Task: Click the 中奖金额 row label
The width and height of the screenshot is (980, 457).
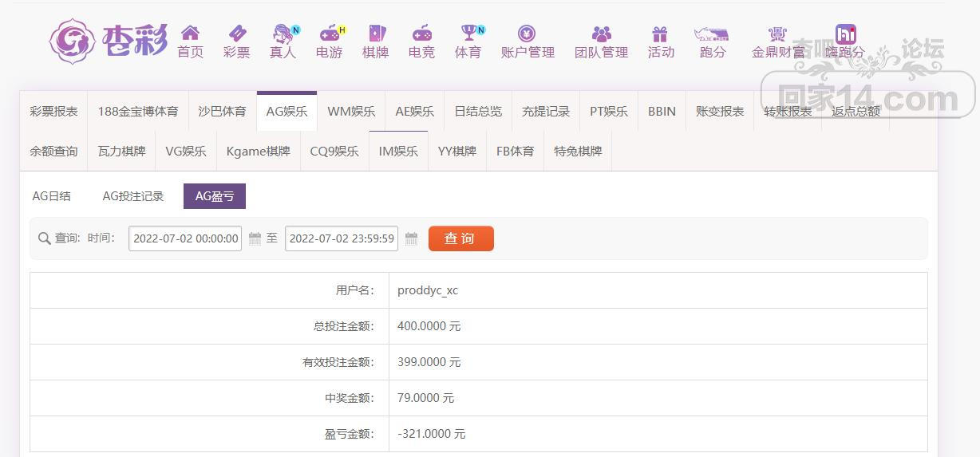Action: (x=350, y=398)
